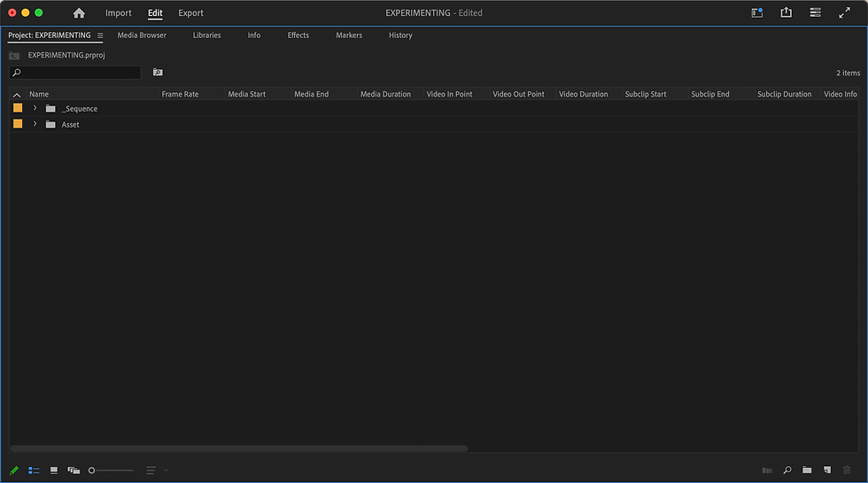Switch to the Edit tab
868x483 pixels.
click(155, 12)
